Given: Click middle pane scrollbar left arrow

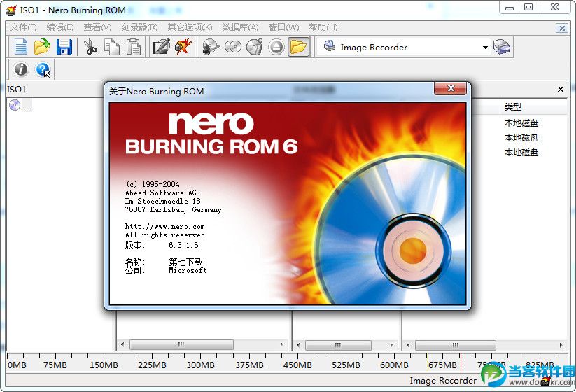Looking at the screenshot, I should tap(298, 345).
